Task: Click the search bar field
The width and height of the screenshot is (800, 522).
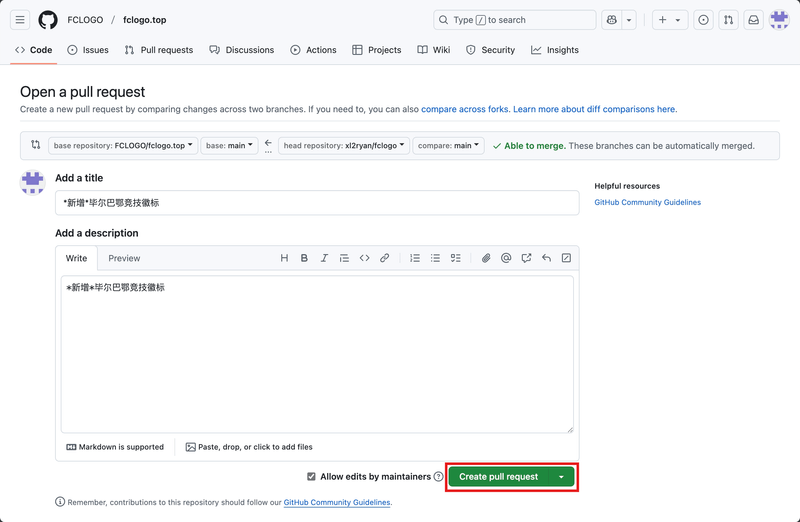Action: (514, 20)
